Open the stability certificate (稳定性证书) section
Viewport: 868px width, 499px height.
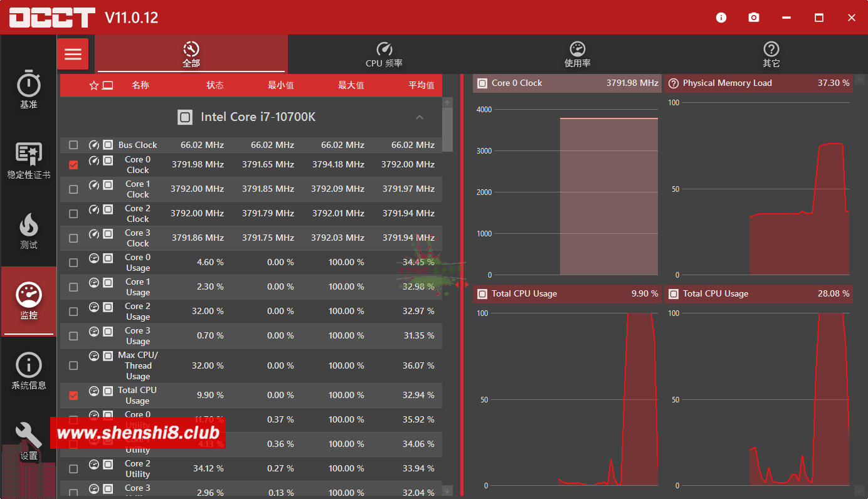[x=29, y=160]
